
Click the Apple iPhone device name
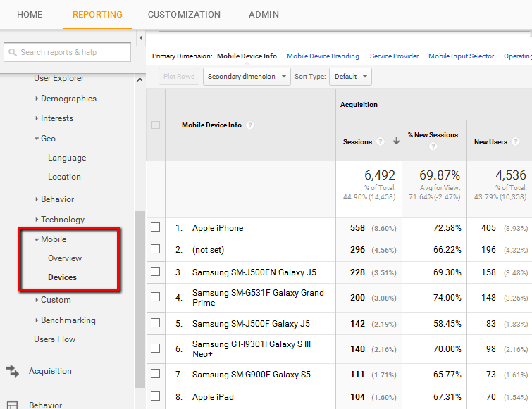click(x=218, y=228)
